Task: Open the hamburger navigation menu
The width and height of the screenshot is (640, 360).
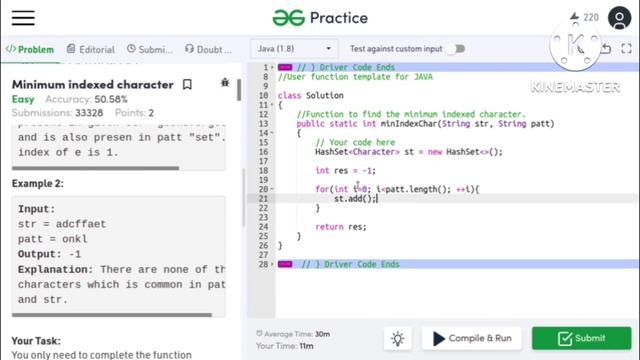Action: pos(23,18)
